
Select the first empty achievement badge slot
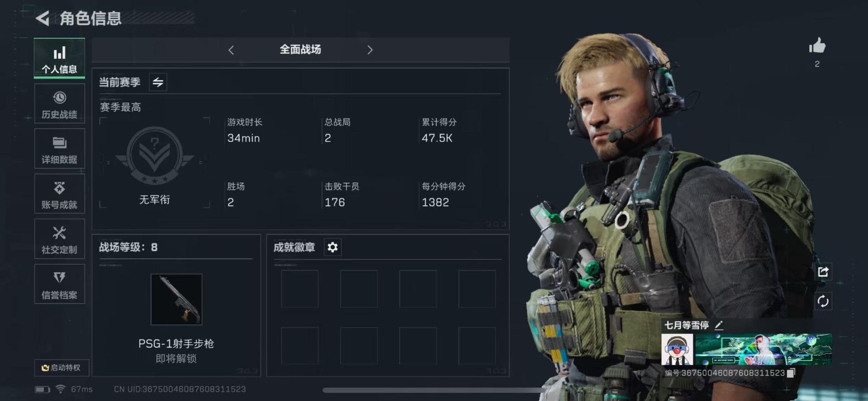pyautogui.click(x=300, y=289)
